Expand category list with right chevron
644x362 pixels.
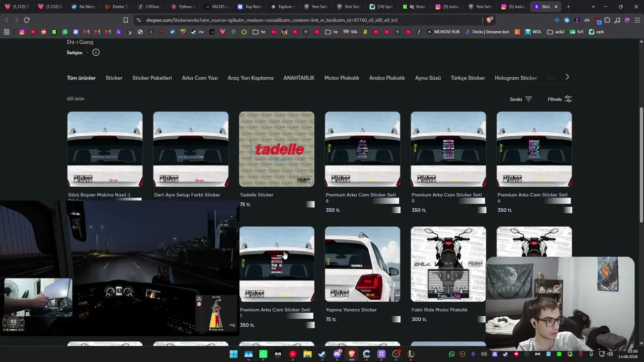tap(567, 77)
